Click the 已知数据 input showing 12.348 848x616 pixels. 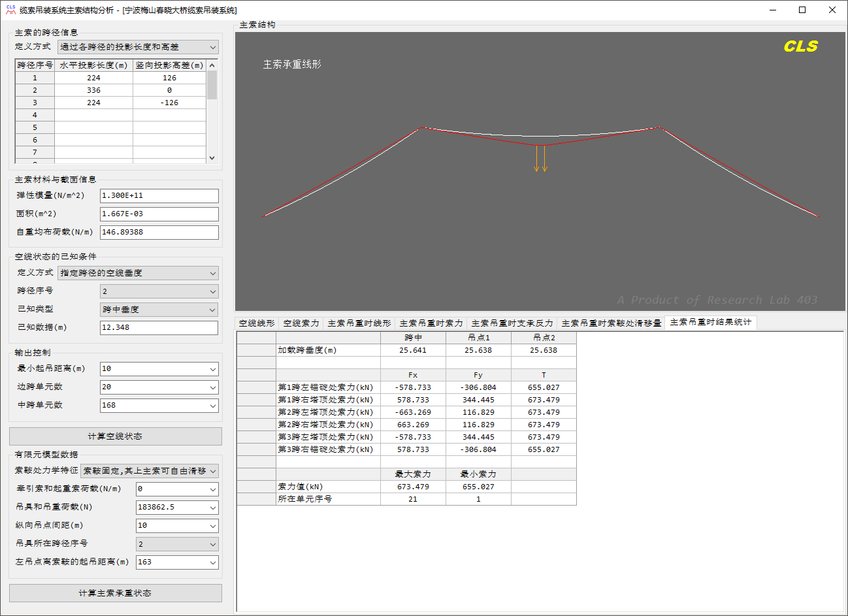(x=159, y=328)
